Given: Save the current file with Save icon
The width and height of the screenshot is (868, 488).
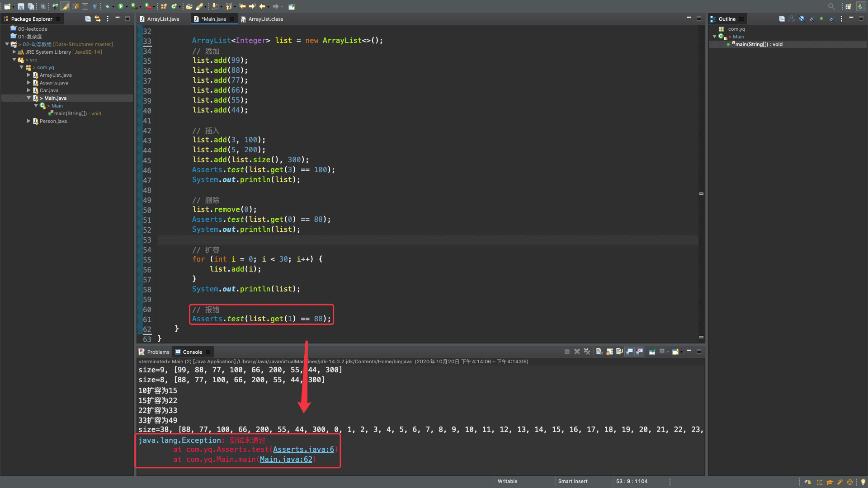Looking at the screenshot, I should coord(21,6).
